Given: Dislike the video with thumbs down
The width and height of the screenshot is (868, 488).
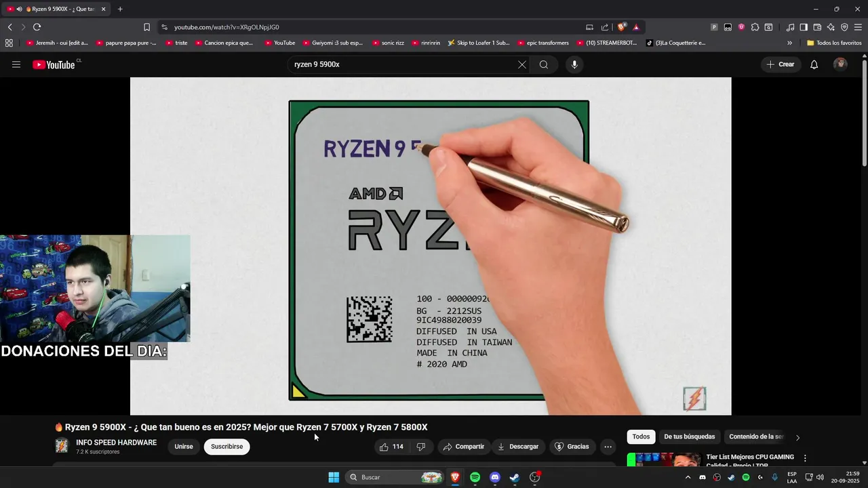Looking at the screenshot, I should tap(421, 447).
